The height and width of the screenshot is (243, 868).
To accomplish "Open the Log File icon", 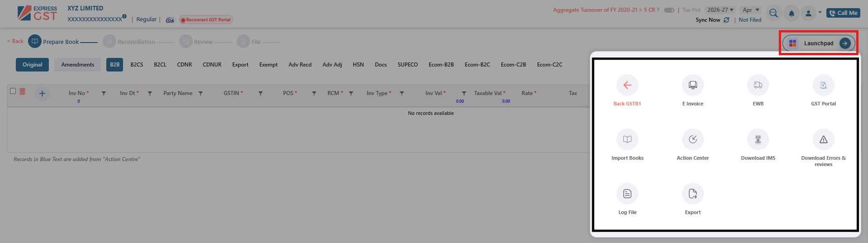I will (x=627, y=194).
